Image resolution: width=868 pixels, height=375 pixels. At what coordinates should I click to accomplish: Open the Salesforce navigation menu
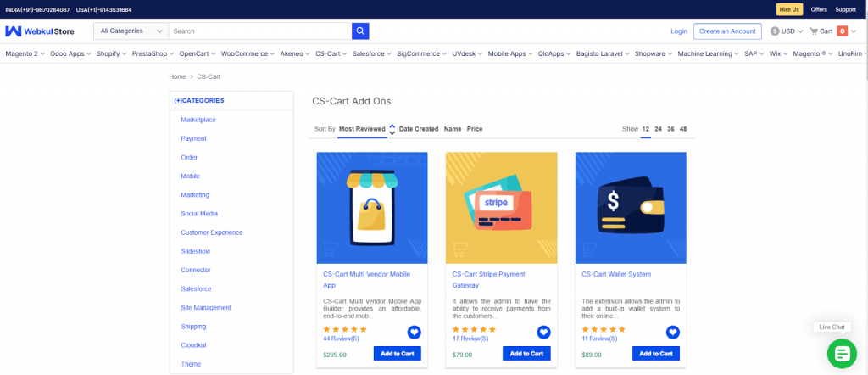[371, 53]
